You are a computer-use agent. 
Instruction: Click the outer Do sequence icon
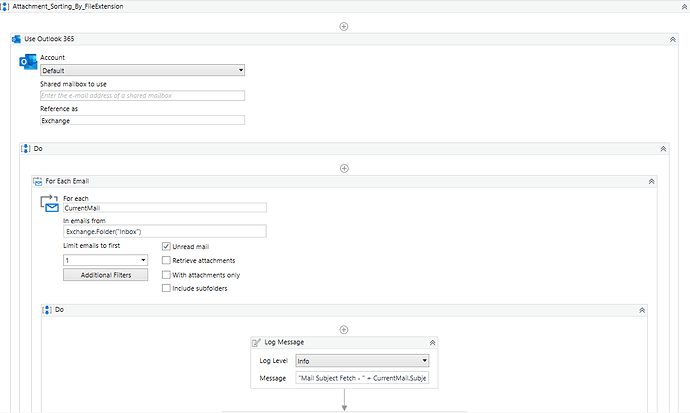tap(26, 149)
